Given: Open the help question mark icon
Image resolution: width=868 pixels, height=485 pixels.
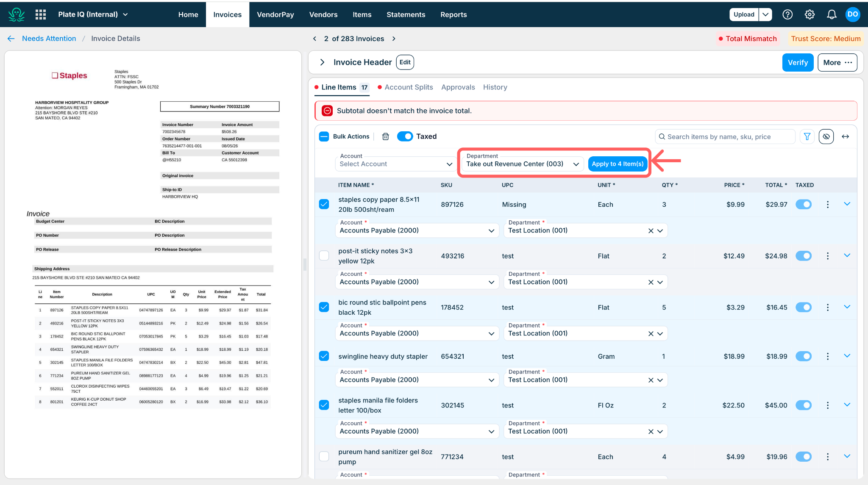Looking at the screenshot, I should tap(787, 14).
